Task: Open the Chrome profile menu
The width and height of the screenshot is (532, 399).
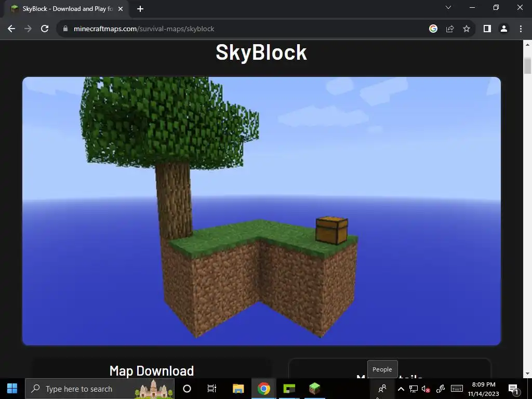Action: (504, 29)
